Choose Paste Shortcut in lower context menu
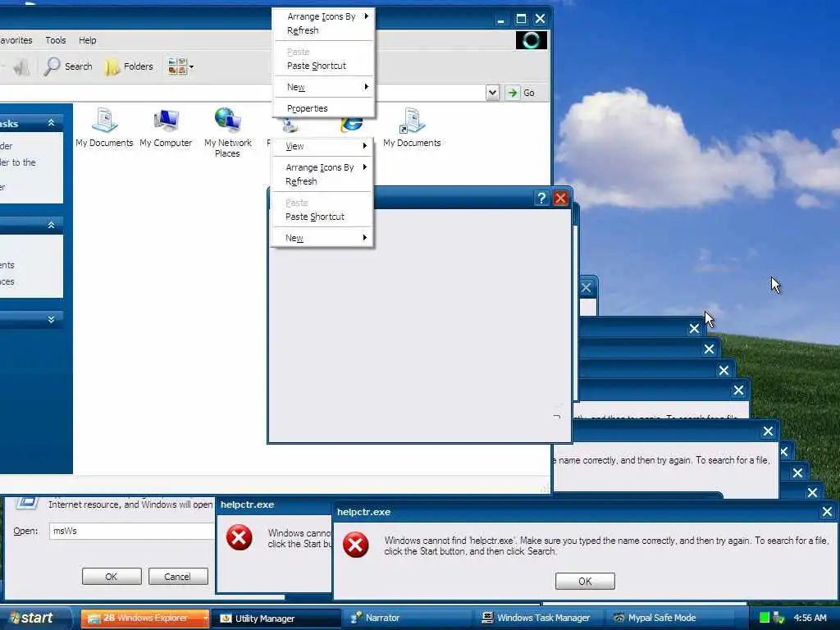Viewport: 840px width, 630px height. 322,217
